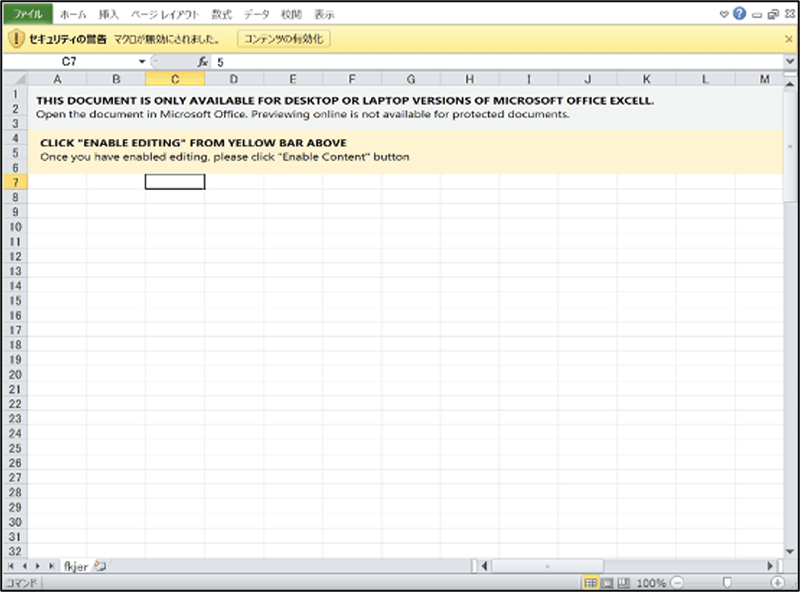Click the zoom slider handle
Screen dimensions: 800x592
[727, 582]
